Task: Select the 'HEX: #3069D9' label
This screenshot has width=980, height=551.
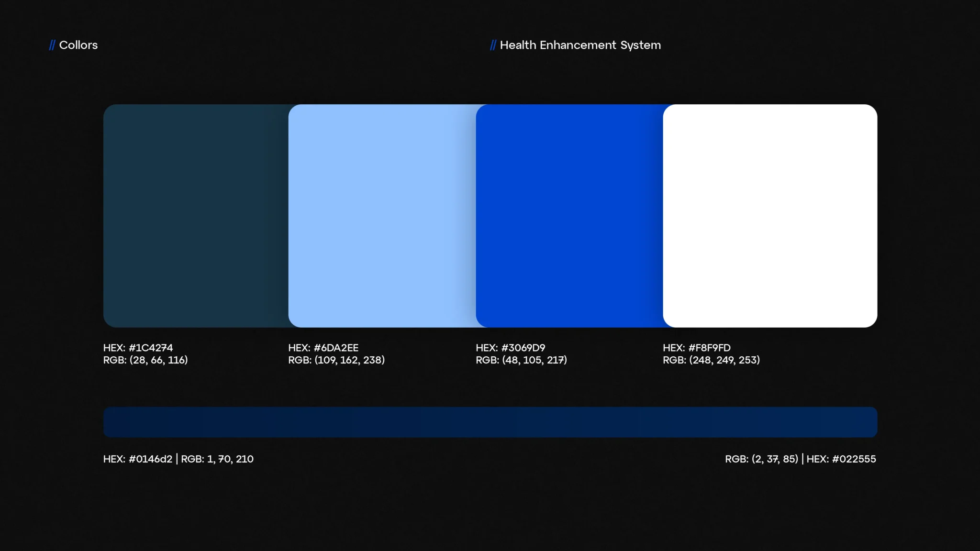Action: (x=510, y=348)
